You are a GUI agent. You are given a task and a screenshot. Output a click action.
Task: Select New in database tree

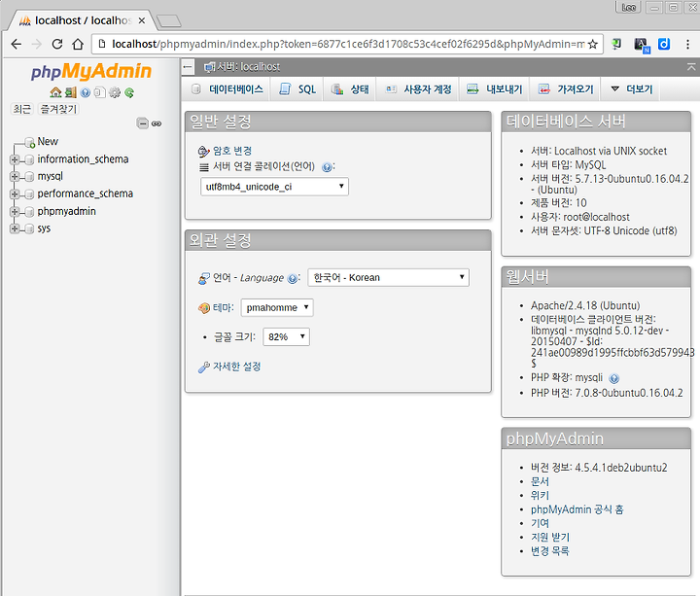click(48, 142)
